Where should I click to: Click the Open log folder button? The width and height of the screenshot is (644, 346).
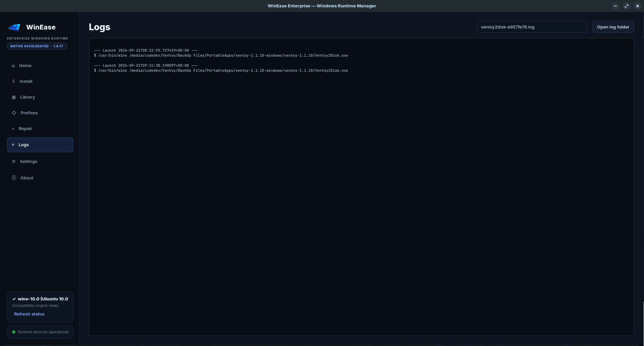[613, 27]
